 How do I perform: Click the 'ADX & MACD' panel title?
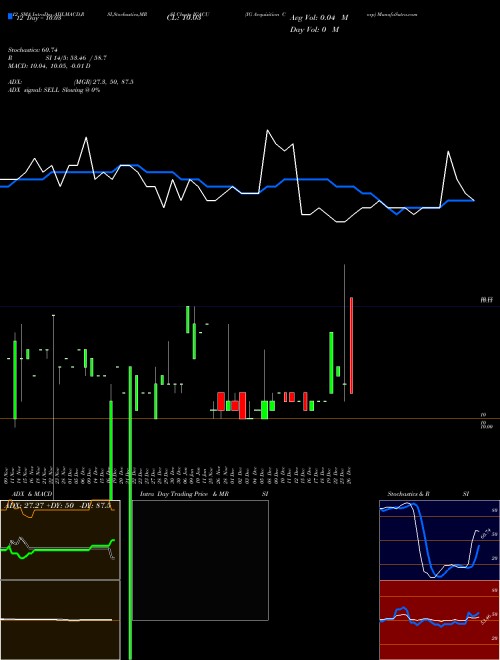click(x=32, y=494)
